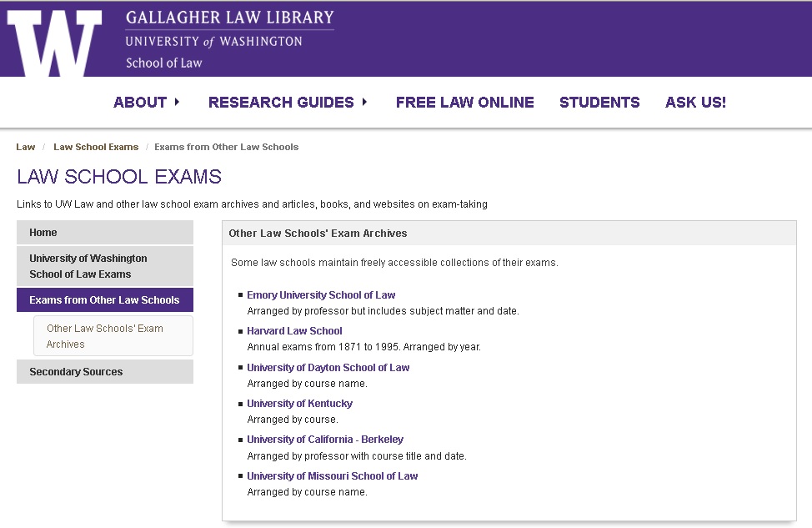Image resolution: width=812 pixels, height=528 pixels.
Task: Click University of Washington text in header
Action: coord(214,42)
